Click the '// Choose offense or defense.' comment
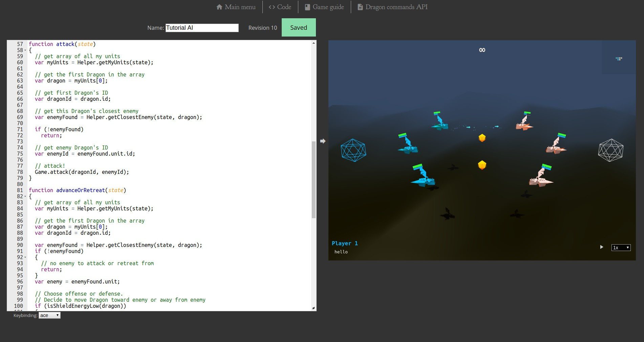The height and width of the screenshot is (342, 644). [79, 294]
